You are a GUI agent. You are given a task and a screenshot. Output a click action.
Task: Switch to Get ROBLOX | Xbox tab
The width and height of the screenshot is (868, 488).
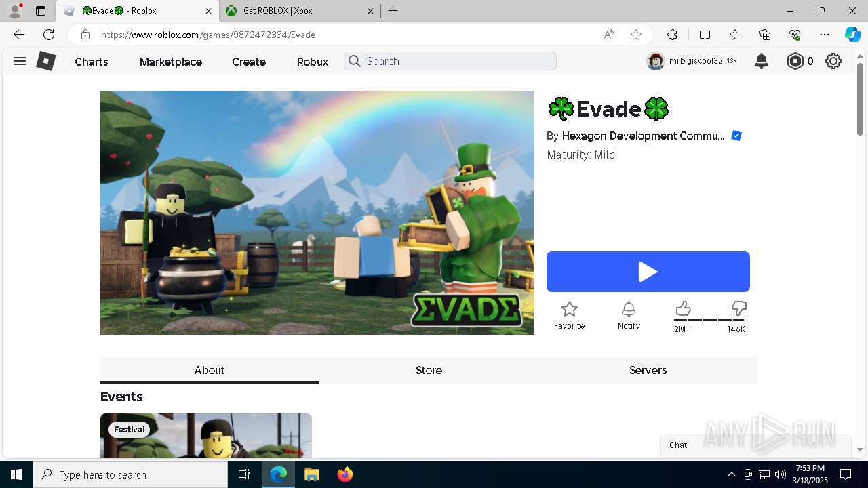[299, 11]
